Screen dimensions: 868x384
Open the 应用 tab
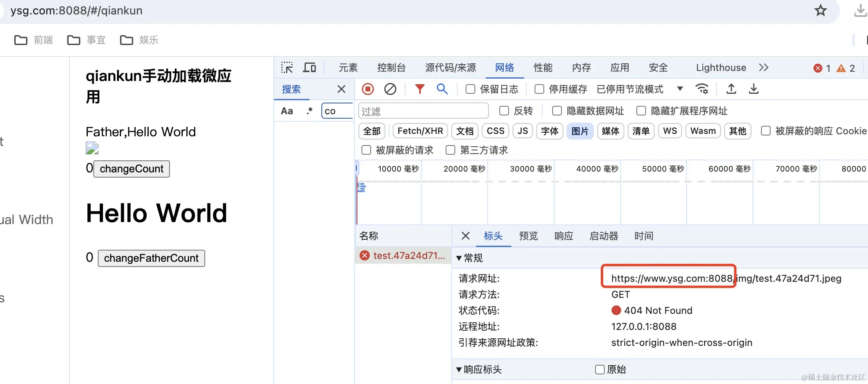[620, 67]
